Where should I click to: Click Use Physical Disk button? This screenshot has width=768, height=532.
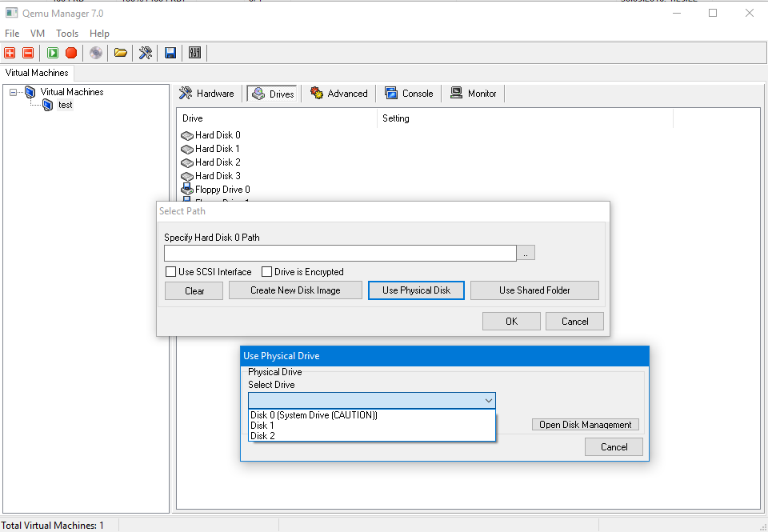[416, 290]
